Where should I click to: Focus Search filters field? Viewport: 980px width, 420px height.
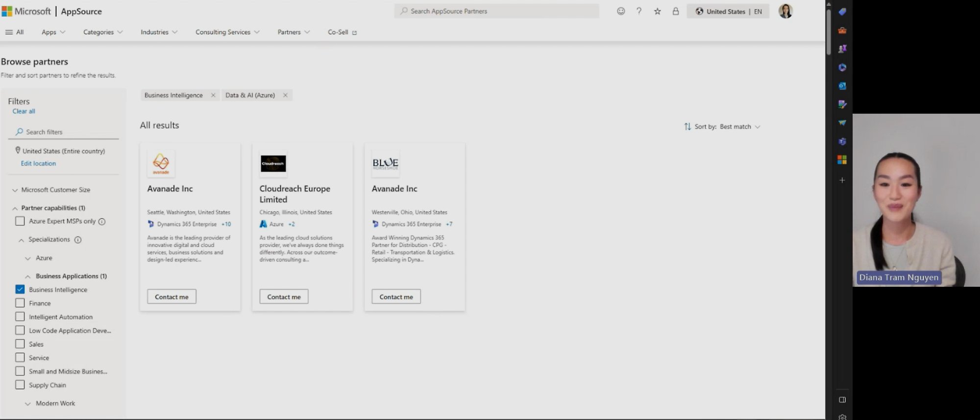64,132
